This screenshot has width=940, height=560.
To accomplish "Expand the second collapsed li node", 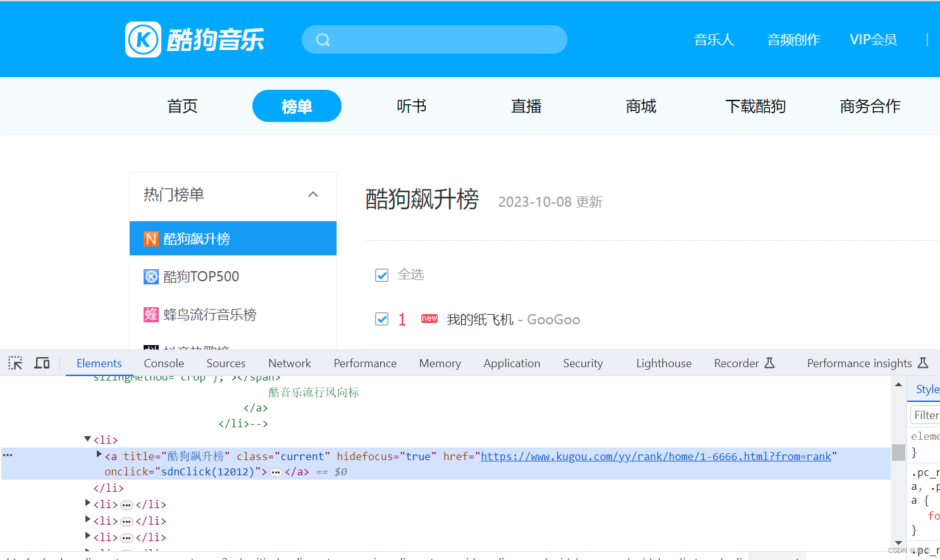I will tap(88, 520).
